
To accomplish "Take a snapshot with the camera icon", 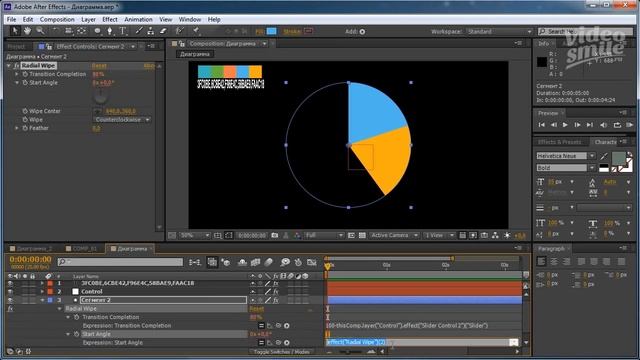I will coord(275,236).
